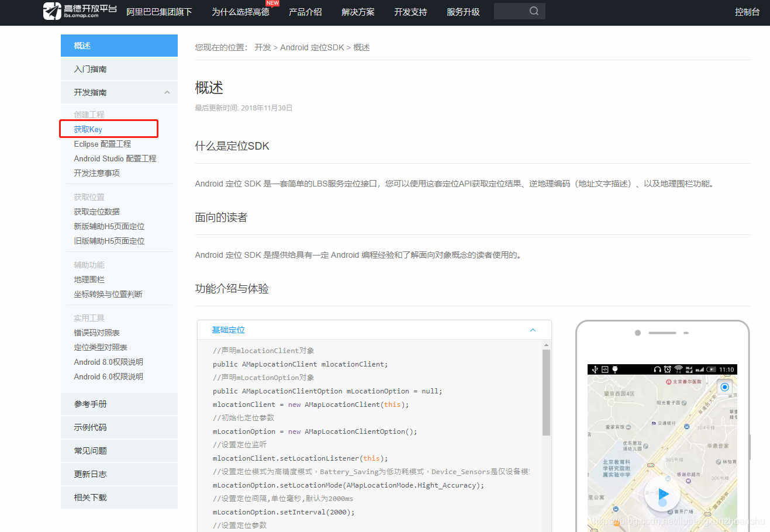The height and width of the screenshot is (532, 770).
Task: Select 概述 in sidebar
Action: click(119, 46)
